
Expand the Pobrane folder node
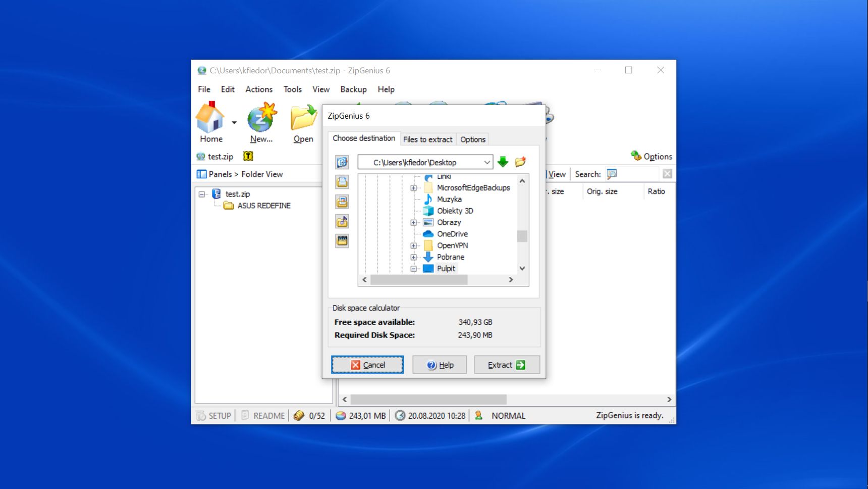coord(414,257)
